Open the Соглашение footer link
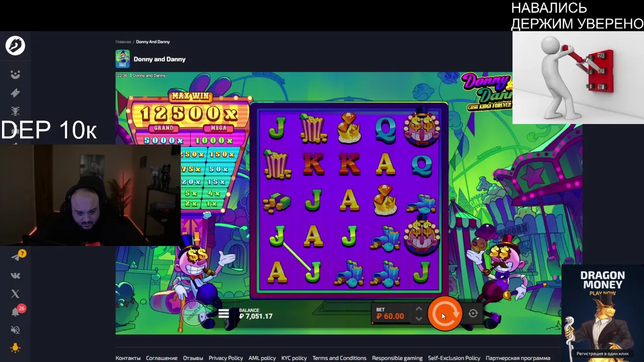Screen dimensions: 644x362 click(162, 358)
